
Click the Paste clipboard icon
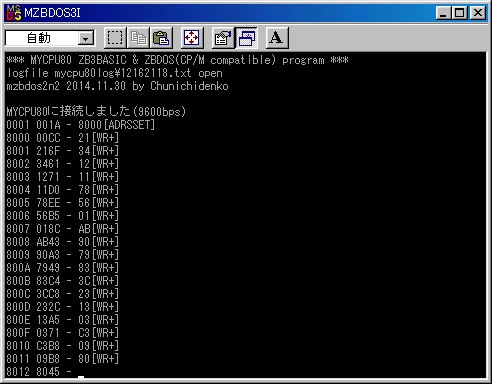coord(161,38)
